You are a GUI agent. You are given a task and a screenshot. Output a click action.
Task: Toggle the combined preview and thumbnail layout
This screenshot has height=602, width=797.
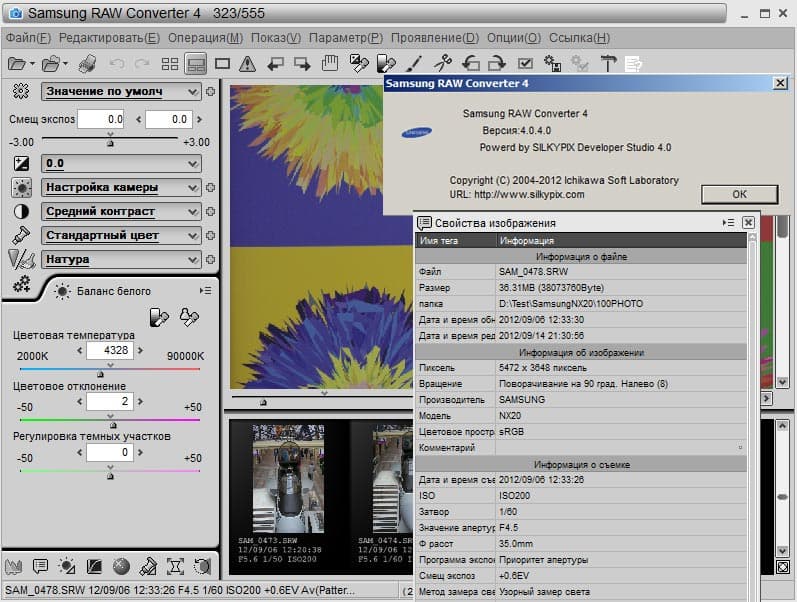click(196, 63)
